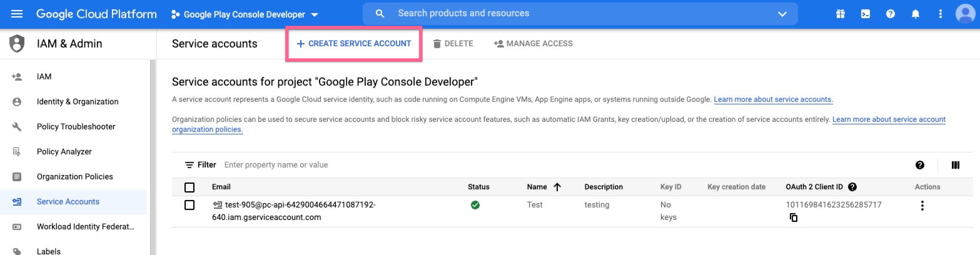Click Manage Access button
Screen dimensions: 980x255
(533, 44)
